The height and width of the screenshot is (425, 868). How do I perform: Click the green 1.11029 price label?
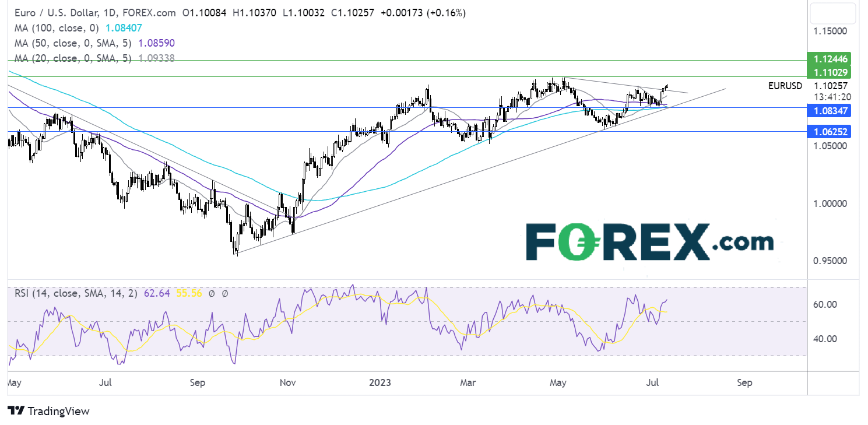pyautogui.click(x=829, y=72)
